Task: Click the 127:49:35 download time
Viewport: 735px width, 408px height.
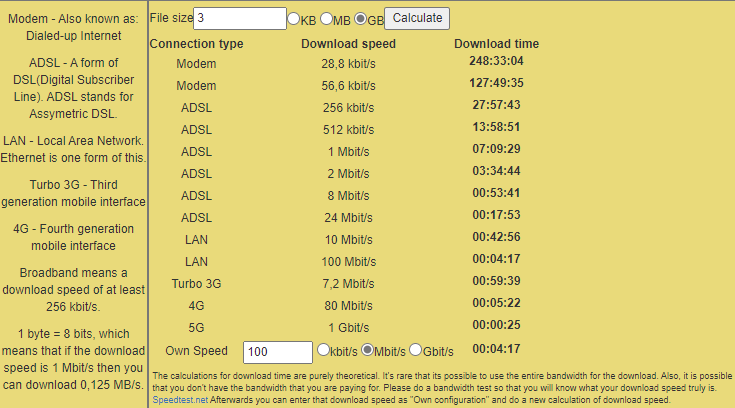Action: tap(496, 83)
